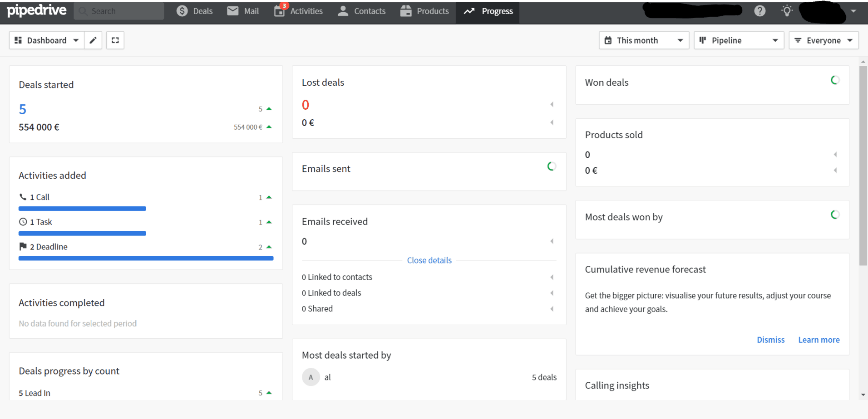Click the Pipedrive logo
The image size is (868, 419).
tap(37, 10)
